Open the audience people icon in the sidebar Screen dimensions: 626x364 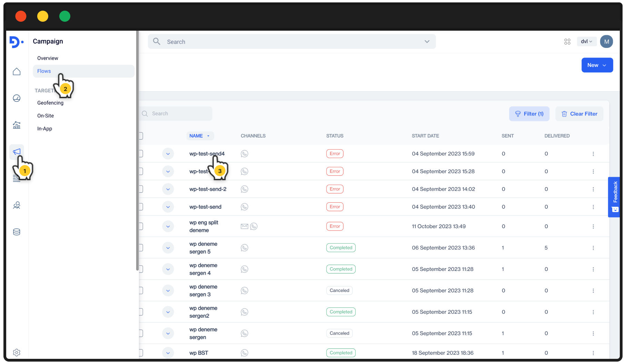coord(17,205)
